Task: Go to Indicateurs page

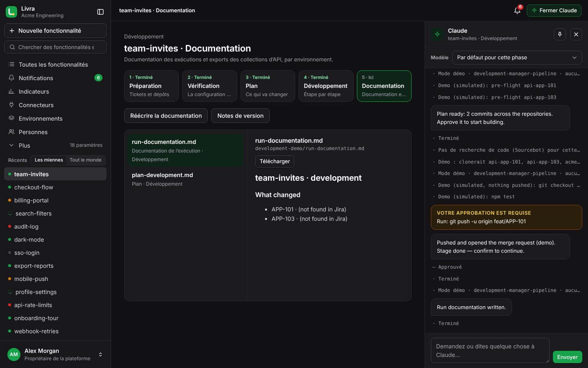Action: (x=55, y=92)
